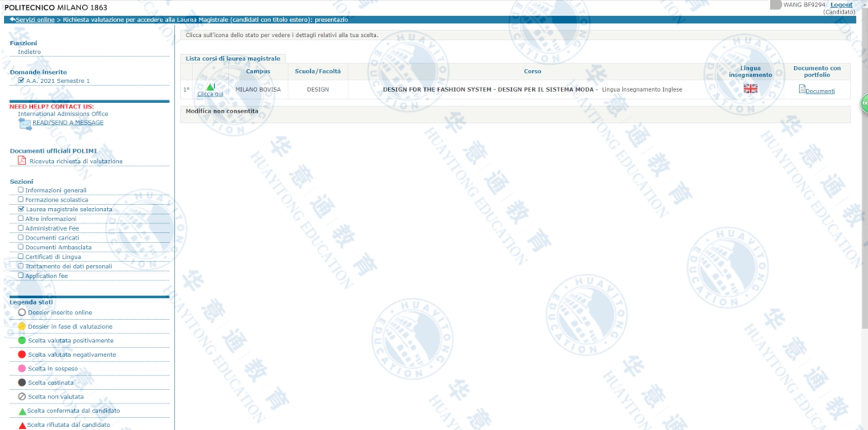Click the Modifica non consentita notice

(x=222, y=111)
